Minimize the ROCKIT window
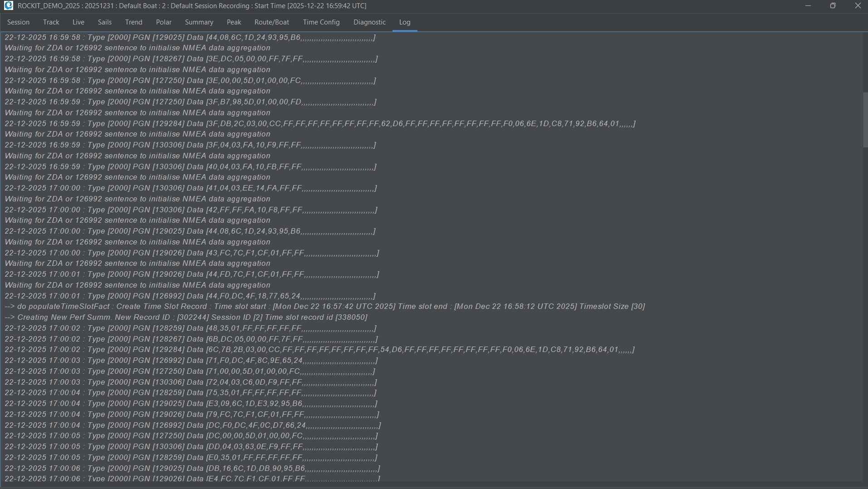 [808, 6]
